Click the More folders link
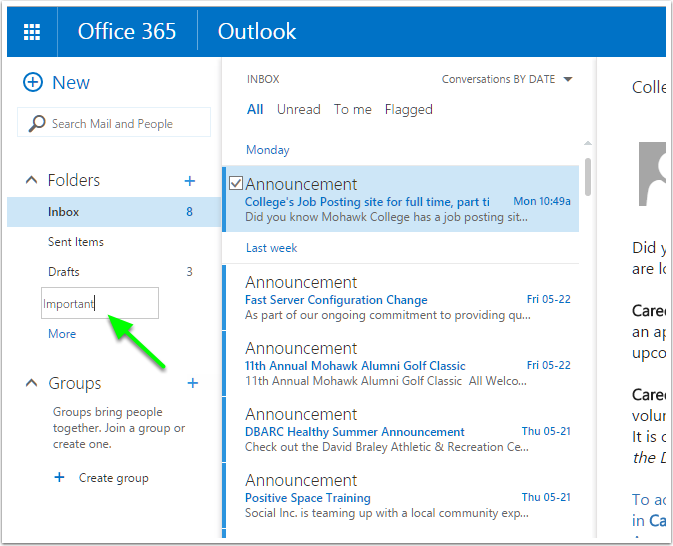673x546 pixels. (x=62, y=334)
